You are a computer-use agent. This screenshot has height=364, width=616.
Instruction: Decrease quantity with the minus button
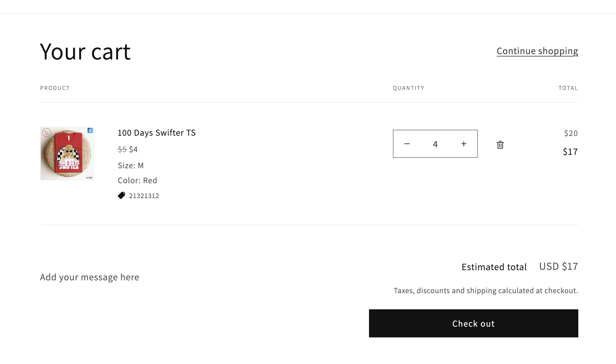tap(407, 144)
